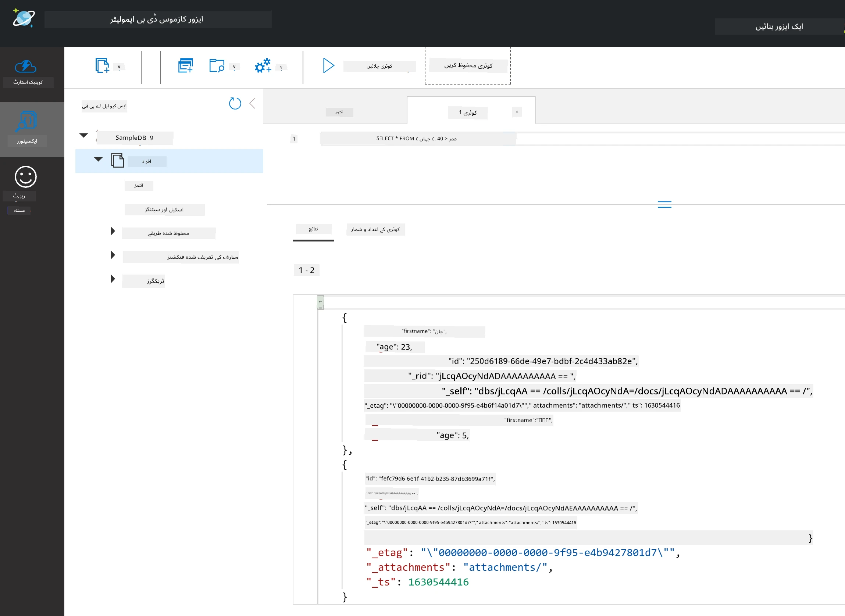This screenshot has height=616, width=845.
Task: Click the "age": 5 line
Action: pyautogui.click(x=417, y=435)
